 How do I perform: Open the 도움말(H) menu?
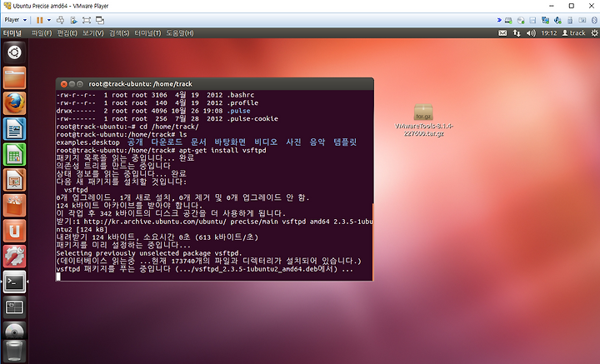click(180, 33)
